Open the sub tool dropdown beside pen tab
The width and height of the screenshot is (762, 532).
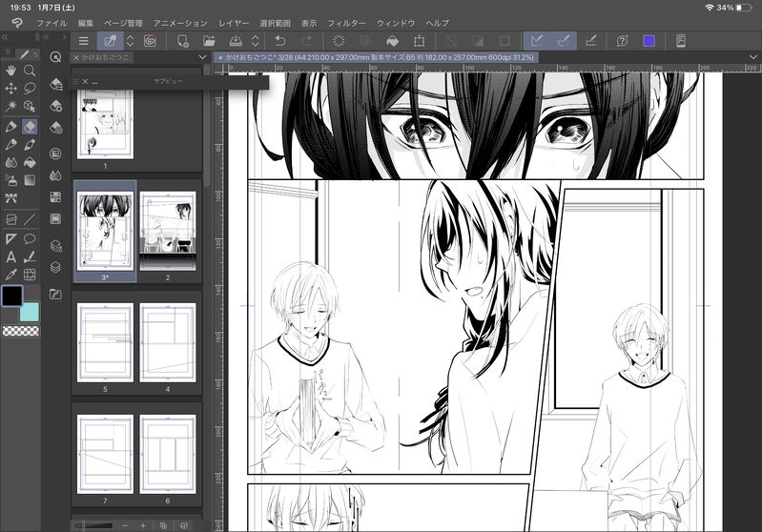pyautogui.click(x=35, y=54)
